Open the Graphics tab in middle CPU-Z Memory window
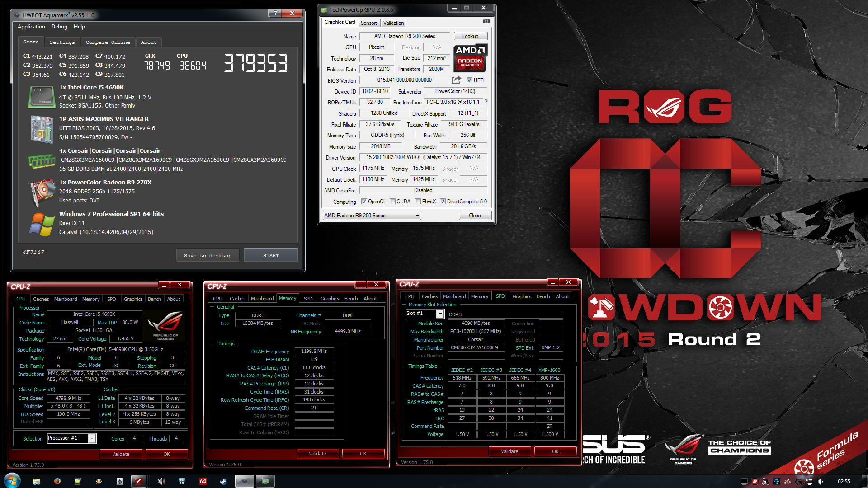Screen dimensions: 868x488 tap(330, 299)
